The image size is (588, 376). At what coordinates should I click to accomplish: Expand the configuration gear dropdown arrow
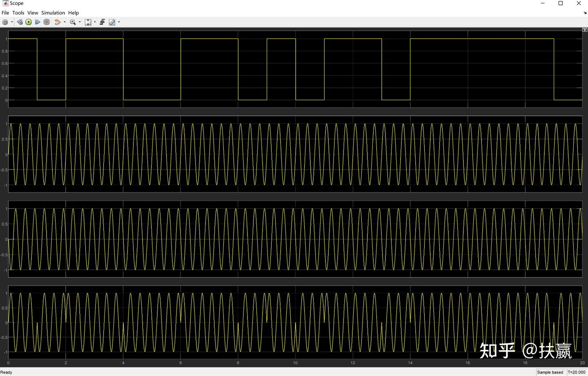tap(12, 22)
